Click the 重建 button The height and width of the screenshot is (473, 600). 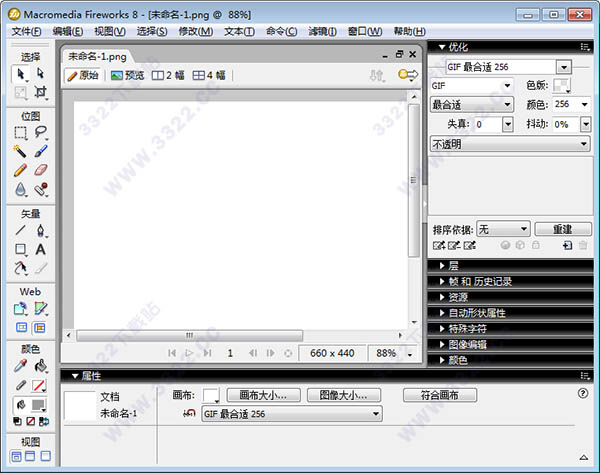coord(563,229)
